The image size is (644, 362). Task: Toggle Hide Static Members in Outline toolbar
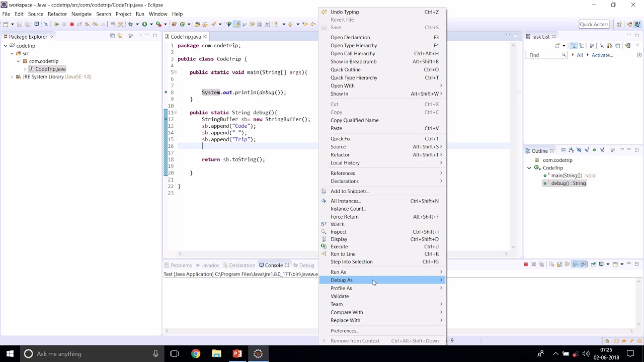pyautogui.click(x=587, y=150)
